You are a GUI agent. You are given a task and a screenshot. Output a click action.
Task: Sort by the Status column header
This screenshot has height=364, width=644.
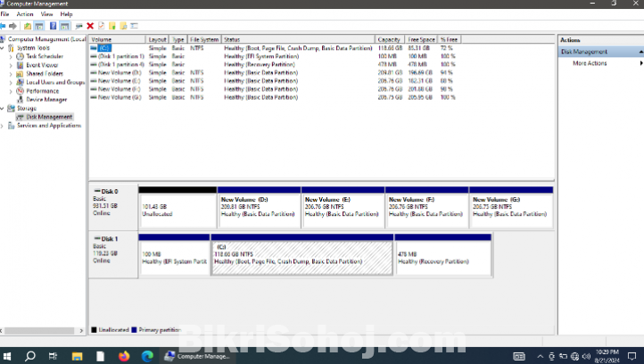298,39
